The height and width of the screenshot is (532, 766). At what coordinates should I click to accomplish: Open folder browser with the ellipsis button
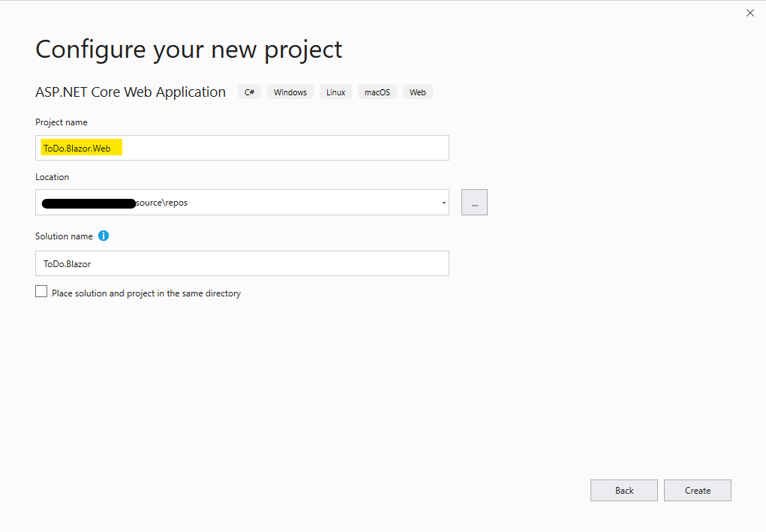(x=474, y=203)
